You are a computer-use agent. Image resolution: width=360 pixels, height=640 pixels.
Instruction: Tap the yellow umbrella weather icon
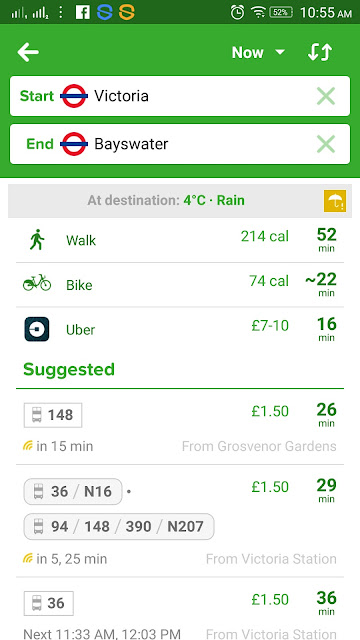tap(335, 201)
